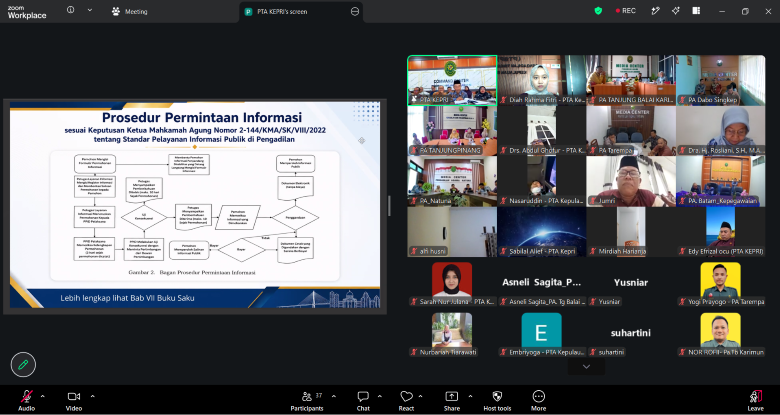The width and height of the screenshot is (780, 415).
Task: Switch to the Meeting tab
Action: pos(129,11)
